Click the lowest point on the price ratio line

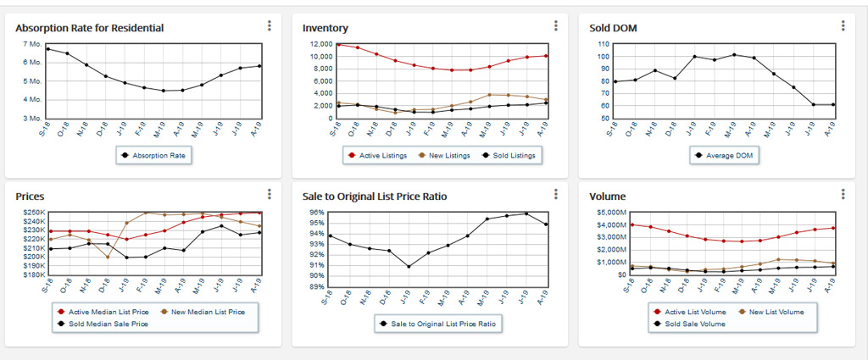pyautogui.click(x=408, y=267)
